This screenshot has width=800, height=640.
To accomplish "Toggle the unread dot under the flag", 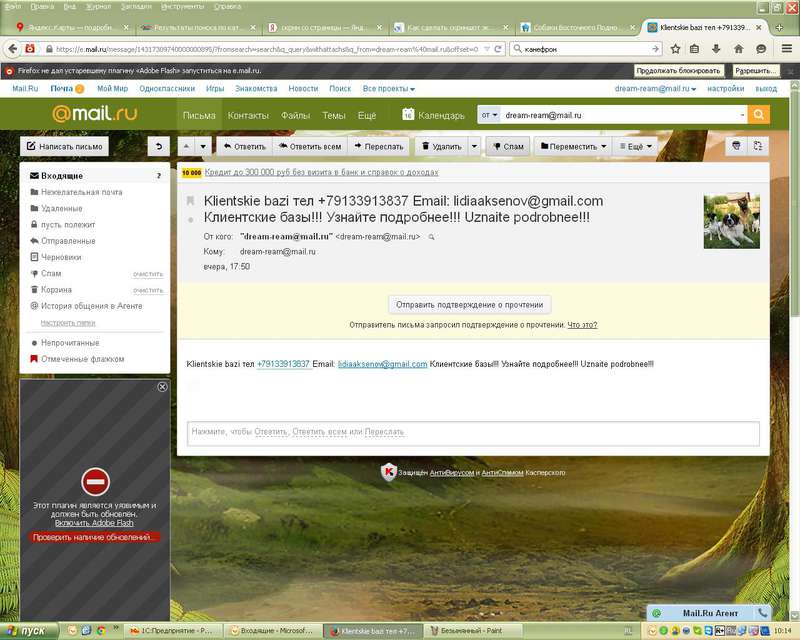I will 190,217.
